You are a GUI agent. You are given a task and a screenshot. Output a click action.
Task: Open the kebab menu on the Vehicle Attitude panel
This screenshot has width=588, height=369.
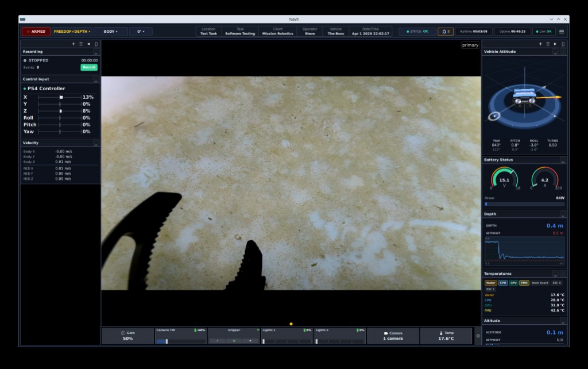pyautogui.click(x=563, y=51)
